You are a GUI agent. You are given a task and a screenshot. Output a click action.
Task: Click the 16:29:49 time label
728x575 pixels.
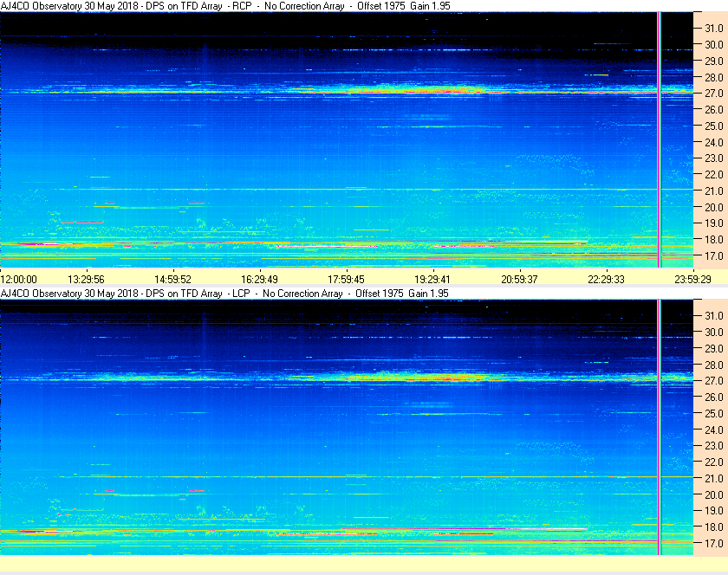(x=259, y=280)
